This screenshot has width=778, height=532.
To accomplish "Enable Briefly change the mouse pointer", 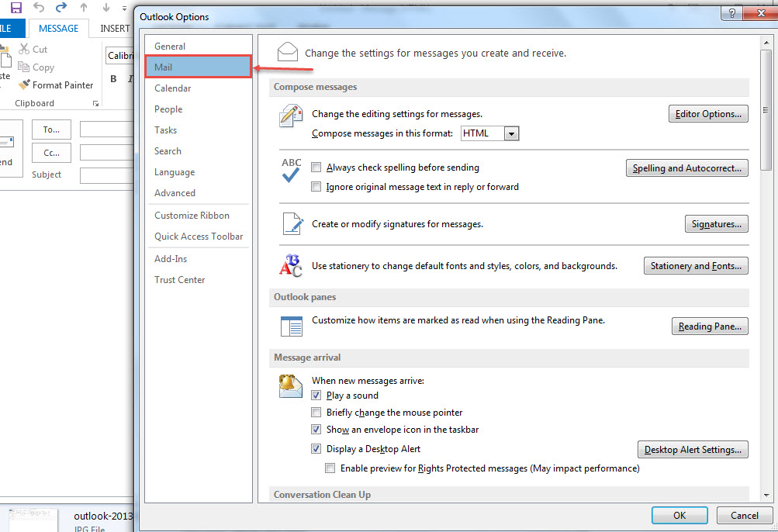I will 316,412.
